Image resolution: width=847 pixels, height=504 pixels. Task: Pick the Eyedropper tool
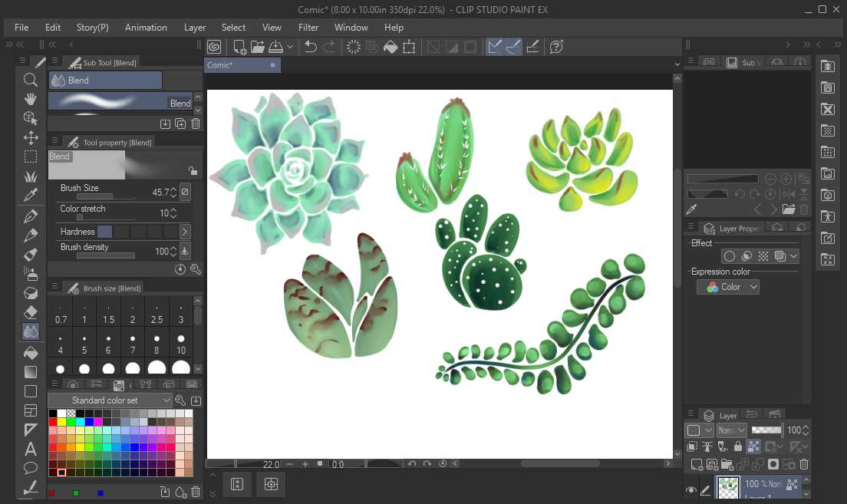point(31,196)
